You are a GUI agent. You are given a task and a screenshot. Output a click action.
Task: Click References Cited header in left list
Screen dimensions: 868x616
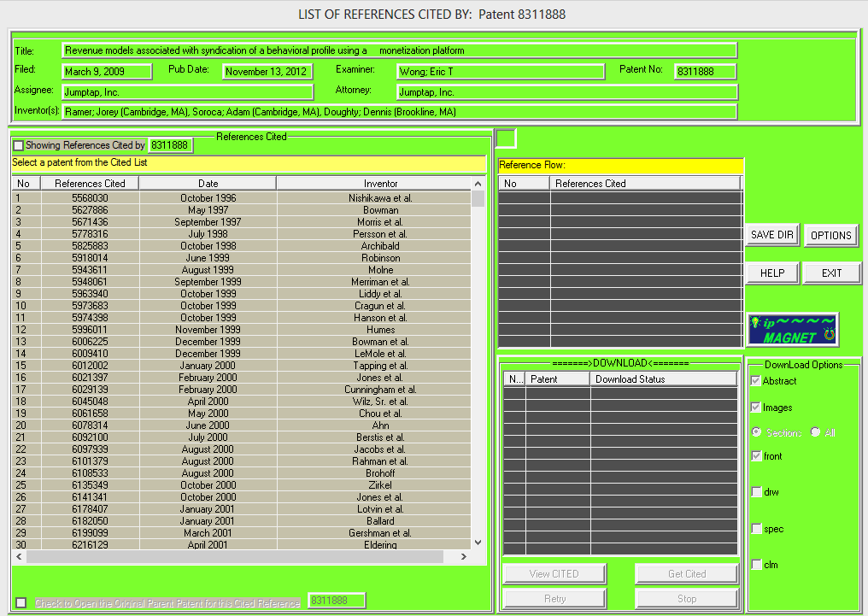coord(90,184)
